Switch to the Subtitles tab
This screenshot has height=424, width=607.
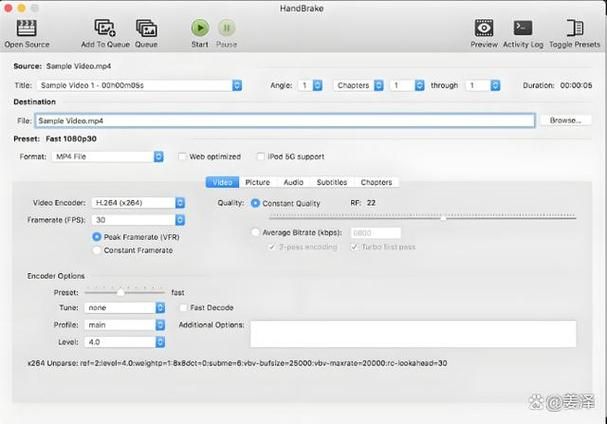tap(332, 182)
